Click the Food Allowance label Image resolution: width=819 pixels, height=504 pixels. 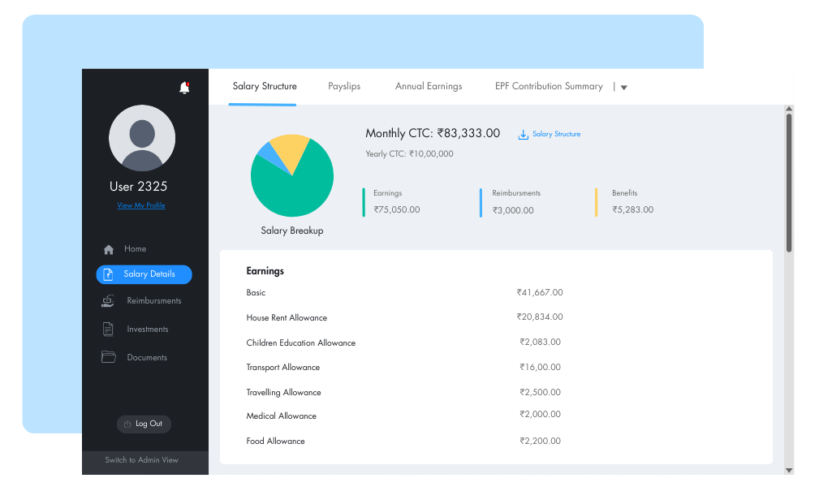pos(276,441)
